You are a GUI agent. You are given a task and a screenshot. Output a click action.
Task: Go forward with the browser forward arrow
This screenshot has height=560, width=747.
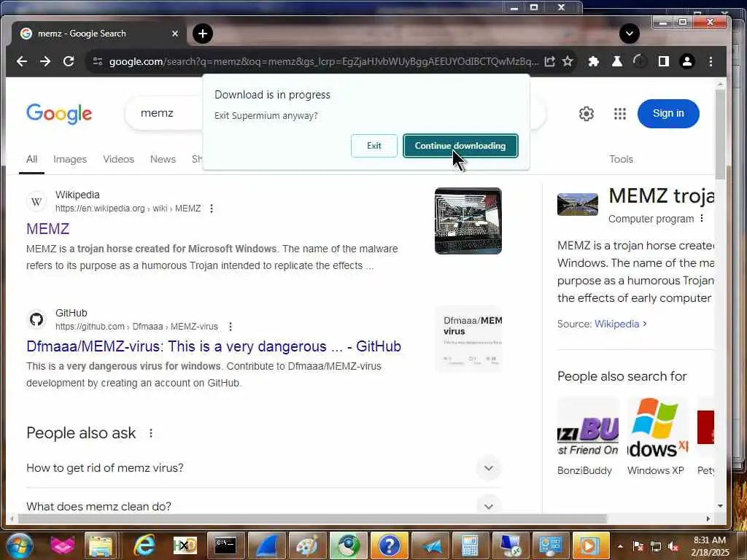point(45,61)
